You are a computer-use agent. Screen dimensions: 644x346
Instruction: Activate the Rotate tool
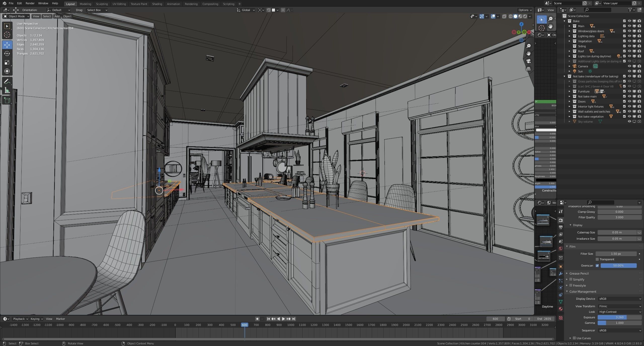(x=7, y=54)
